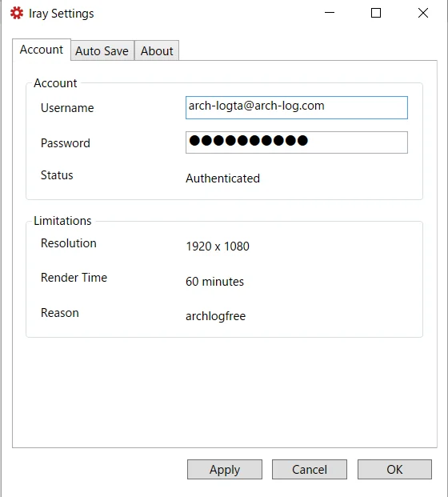Image resolution: width=448 pixels, height=497 pixels.
Task: Select the Authenticated status text
Action: click(x=222, y=178)
